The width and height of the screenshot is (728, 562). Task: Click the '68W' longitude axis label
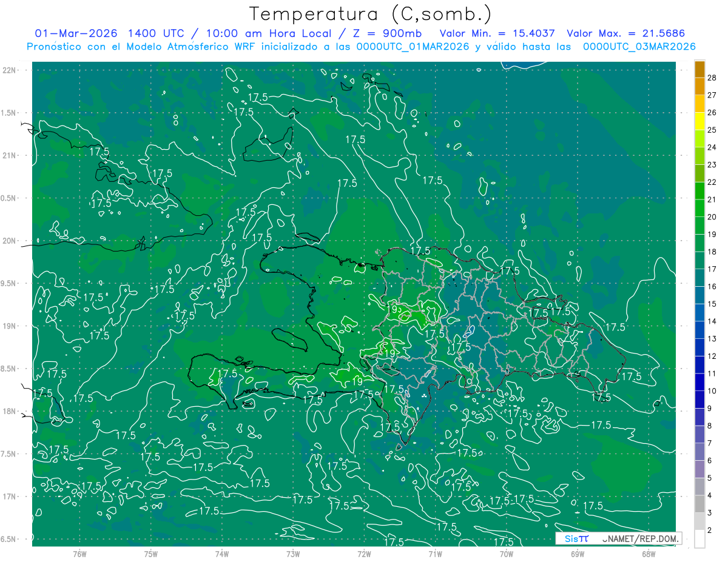click(x=649, y=554)
